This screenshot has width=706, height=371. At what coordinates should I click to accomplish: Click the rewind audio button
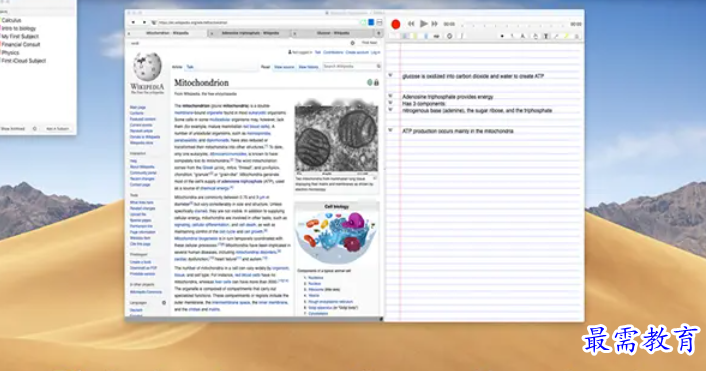pos(411,24)
